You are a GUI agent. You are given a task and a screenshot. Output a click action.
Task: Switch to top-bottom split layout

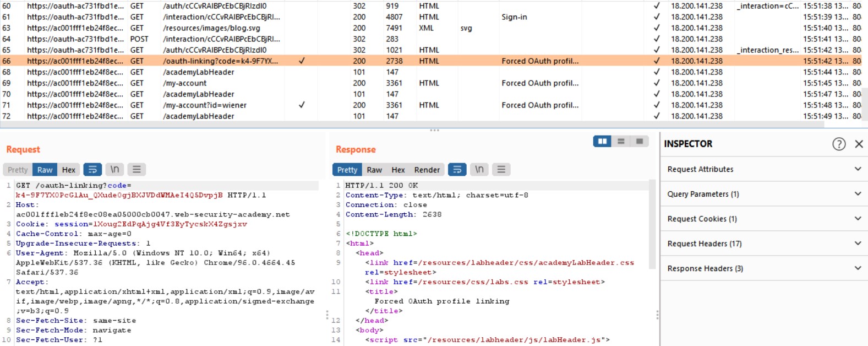pos(621,142)
